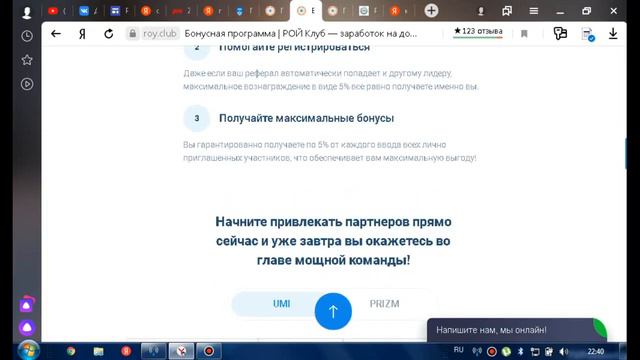
Task: Click the 22:40 taskbar clock
Action: [x=596, y=351]
